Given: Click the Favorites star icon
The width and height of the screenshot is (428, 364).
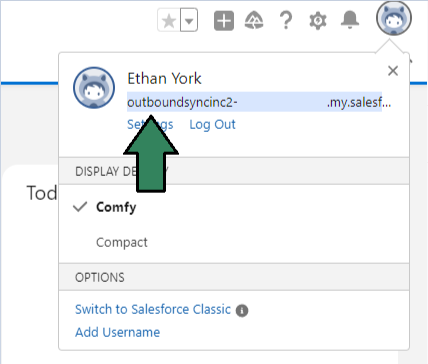Looking at the screenshot, I should pos(169,21).
